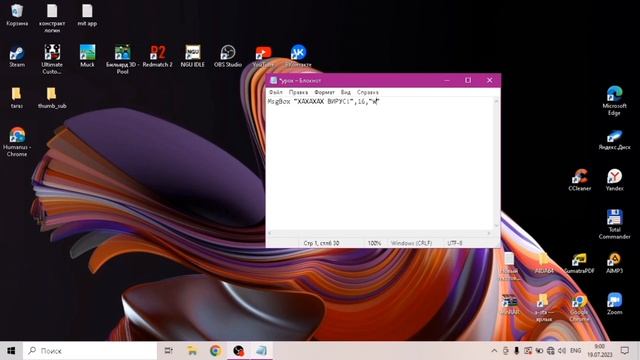The image size is (640, 360).
Task: Open Task View from the taskbar
Action: pos(168,351)
